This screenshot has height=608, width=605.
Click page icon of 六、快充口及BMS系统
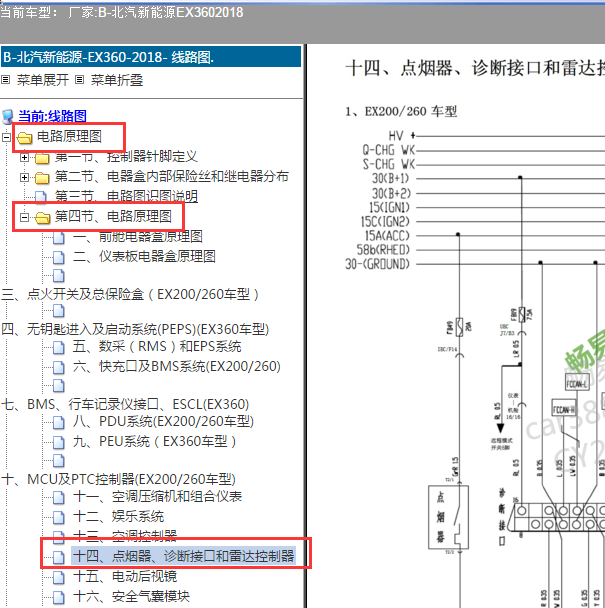coord(59,367)
